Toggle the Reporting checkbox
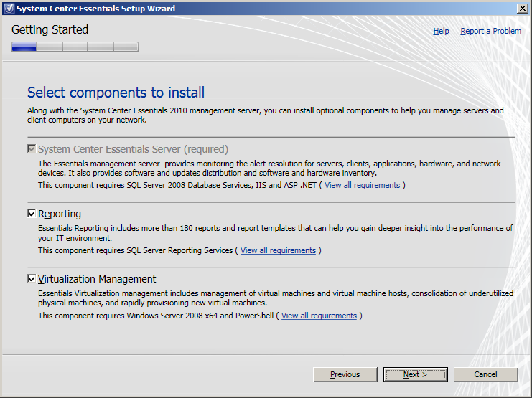 click(x=32, y=214)
